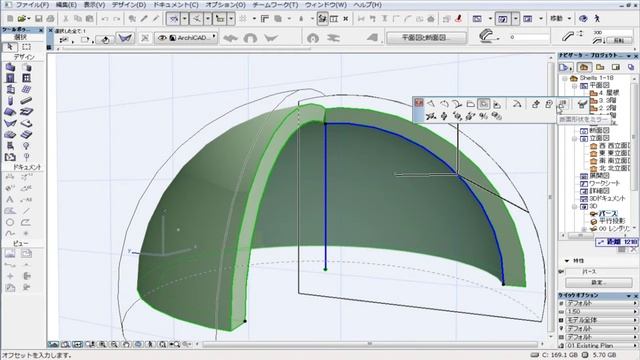Click the red stamp icon in top toolbar
The height and width of the screenshot is (360, 640).
tap(458, 19)
